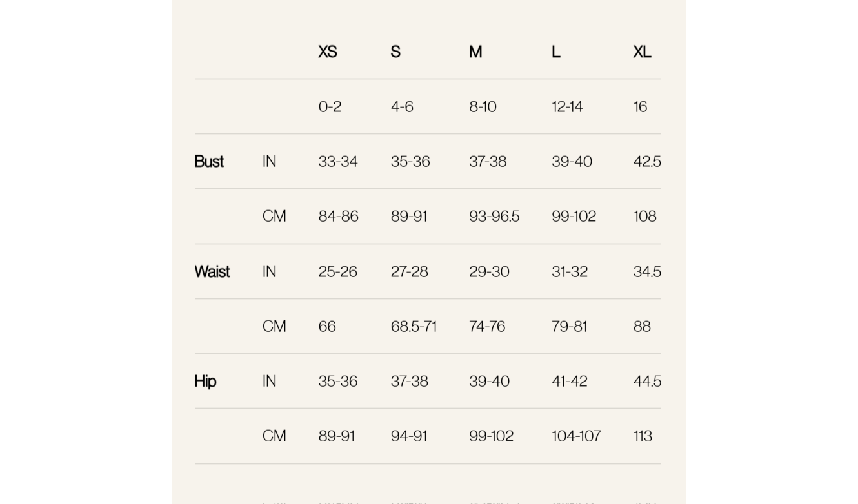Select the 41-42 hip inches value
Viewport: 858px width, 504px height.
(569, 382)
